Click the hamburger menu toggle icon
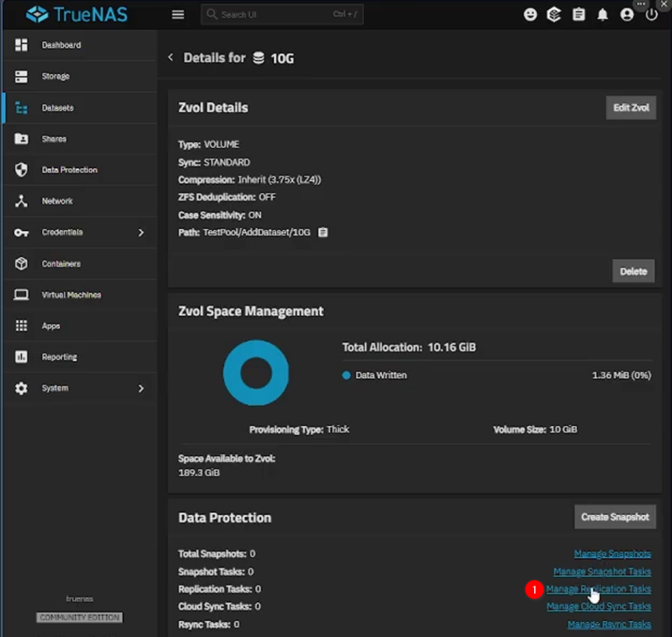Screen dimensions: 672x637 (178, 14)
